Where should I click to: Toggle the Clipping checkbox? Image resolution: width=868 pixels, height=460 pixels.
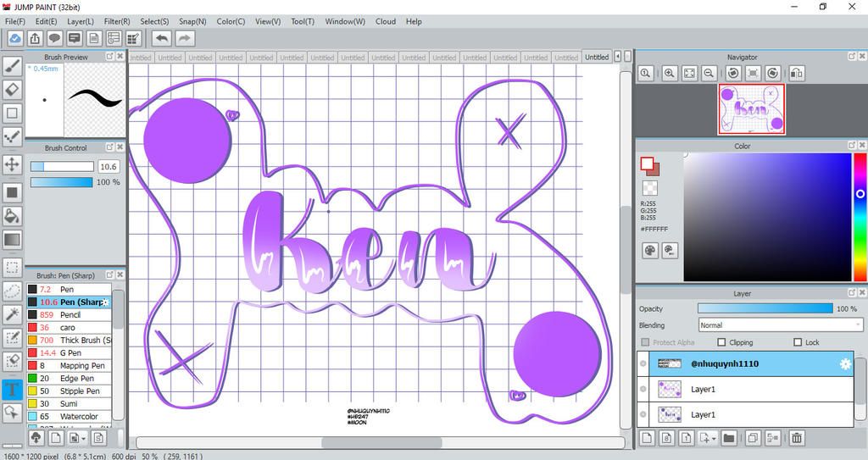tap(721, 342)
